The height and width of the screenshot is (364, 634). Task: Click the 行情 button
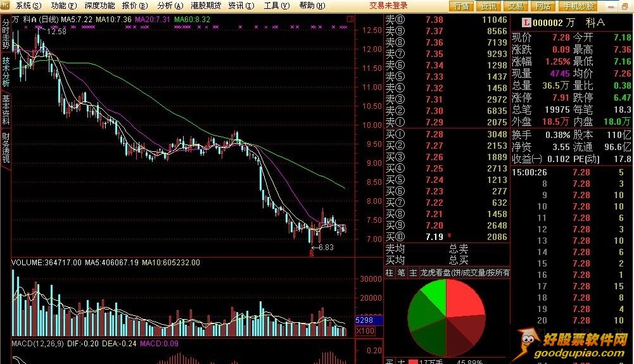[x=461, y=6]
